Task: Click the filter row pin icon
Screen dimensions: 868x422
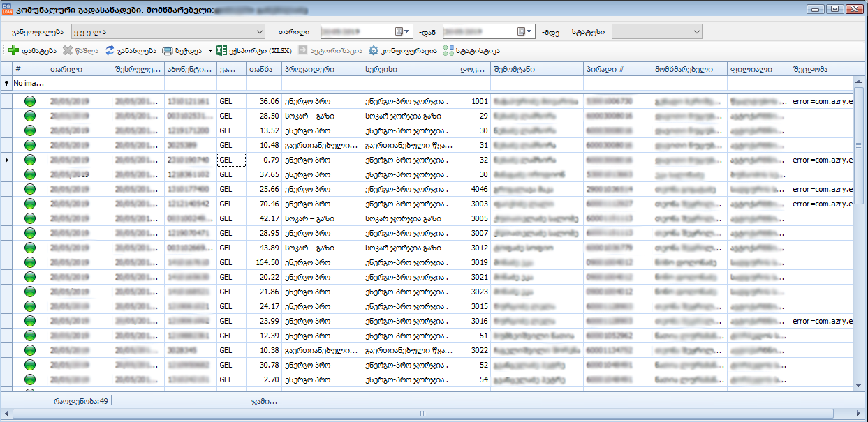Action: pyautogui.click(x=7, y=83)
